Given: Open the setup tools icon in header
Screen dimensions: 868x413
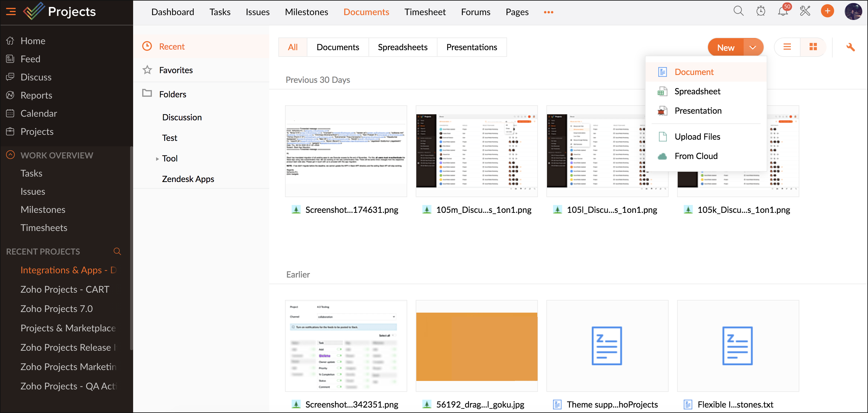Looking at the screenshot, I should (805, 11).
